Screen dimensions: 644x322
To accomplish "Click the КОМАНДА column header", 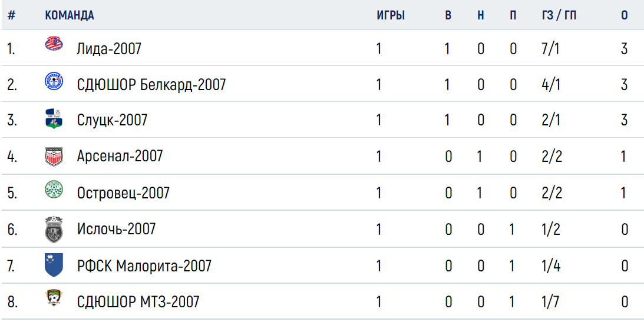I will pos(70,15).
